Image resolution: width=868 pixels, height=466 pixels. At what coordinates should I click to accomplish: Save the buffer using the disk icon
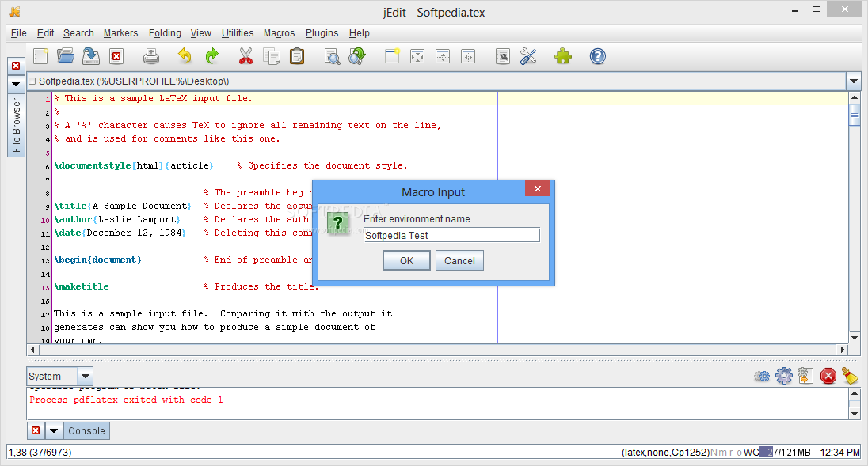(x=91, y=56)
